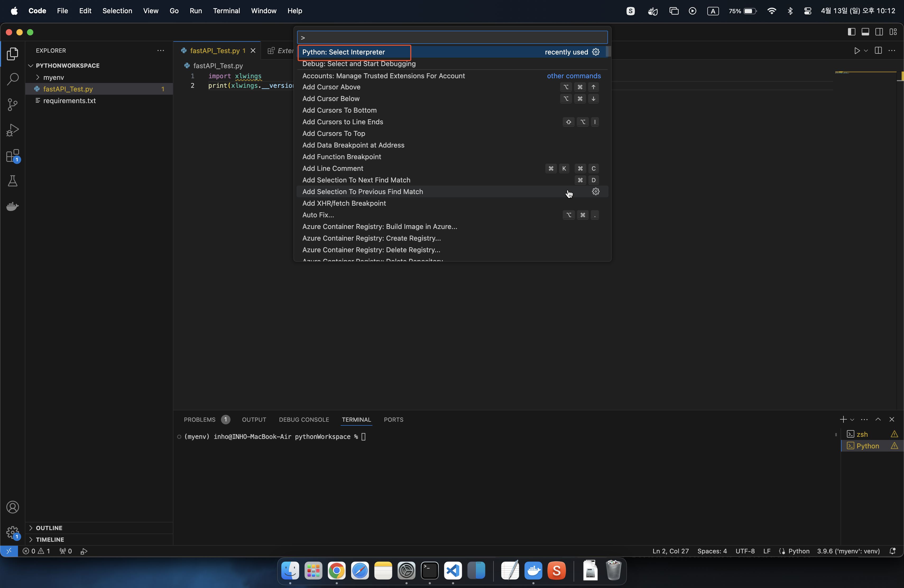This screenshot has width=904, height=588.
Task: Open the new terminal launch profile dropdown
Action: click(852, 420)
